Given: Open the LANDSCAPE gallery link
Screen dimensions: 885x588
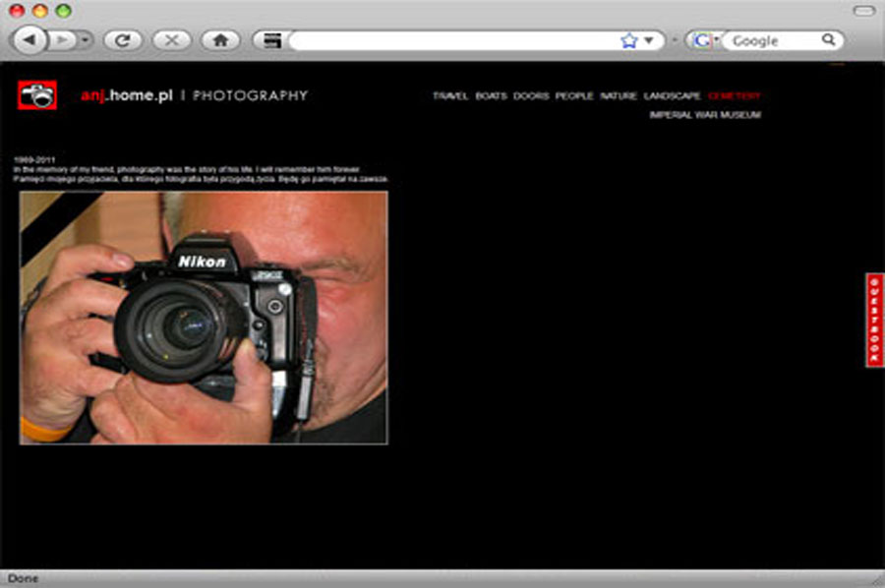Looking at the screenshot, I should click(673, 96).
